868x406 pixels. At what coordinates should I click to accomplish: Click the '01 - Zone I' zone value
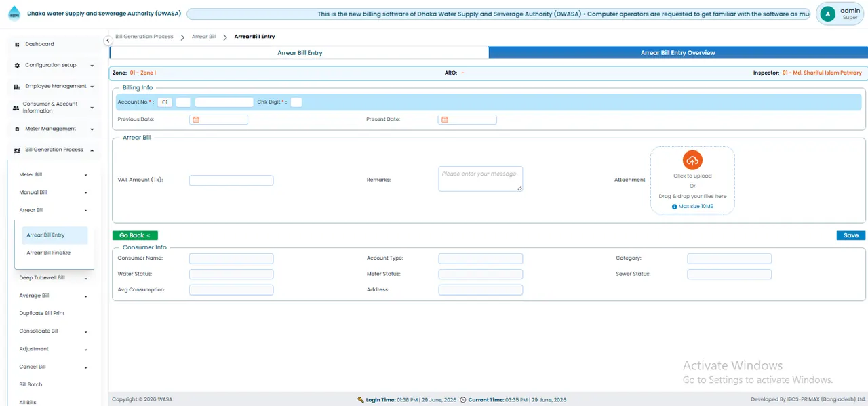click(143, 73)
